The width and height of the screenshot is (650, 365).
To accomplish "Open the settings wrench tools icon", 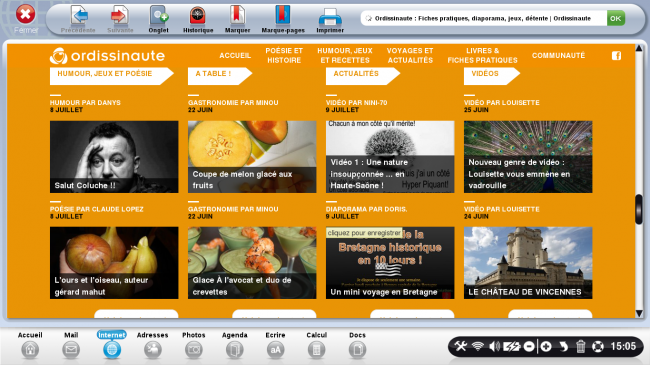I will (x=461, y=346).
